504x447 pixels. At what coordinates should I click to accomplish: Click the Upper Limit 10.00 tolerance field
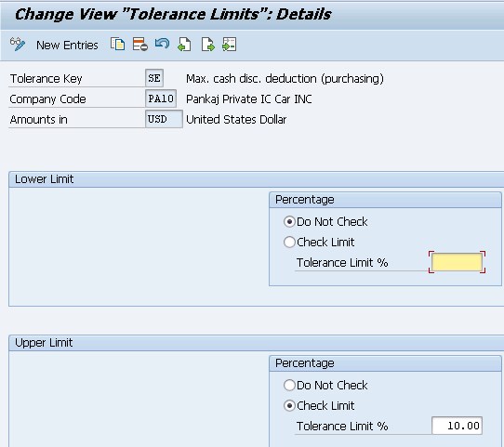[457, 426]
